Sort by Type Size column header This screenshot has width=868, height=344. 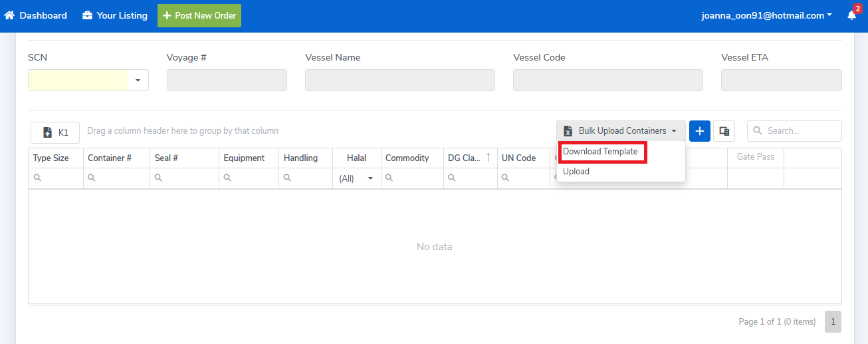51,158
